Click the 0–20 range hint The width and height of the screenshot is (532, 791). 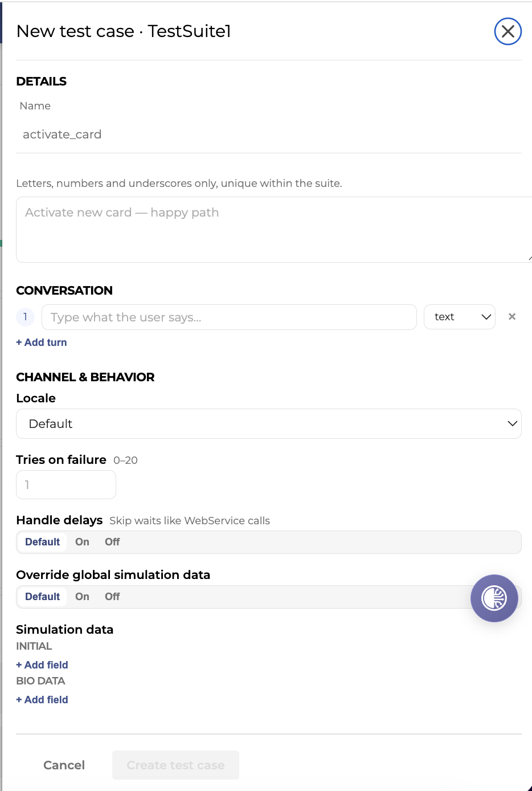125,460
